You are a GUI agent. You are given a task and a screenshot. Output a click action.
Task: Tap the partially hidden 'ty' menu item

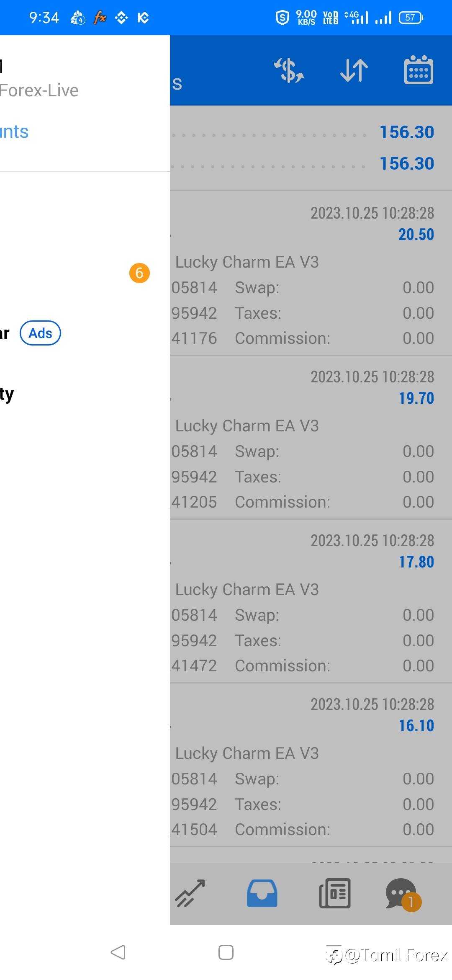pyautogui.click(x=8, y=394)
